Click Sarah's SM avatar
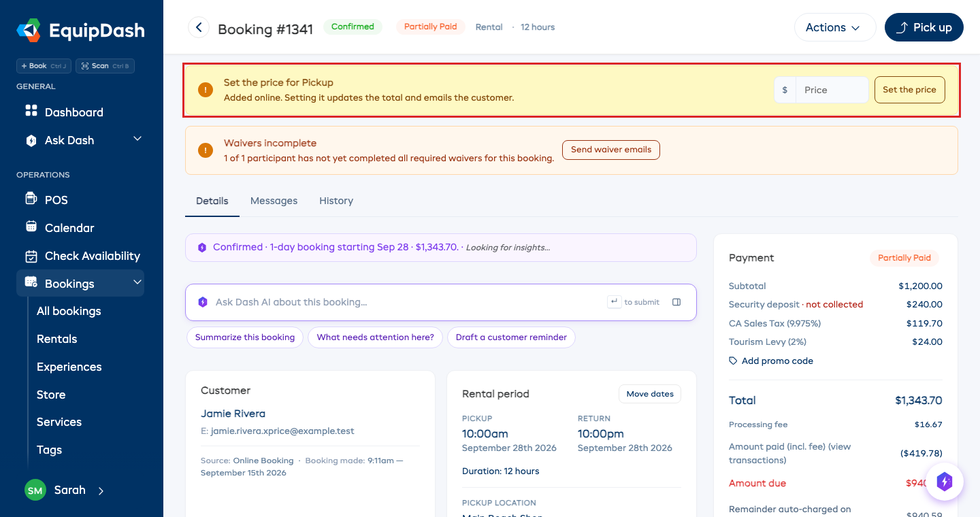 (x=35, y=490)
